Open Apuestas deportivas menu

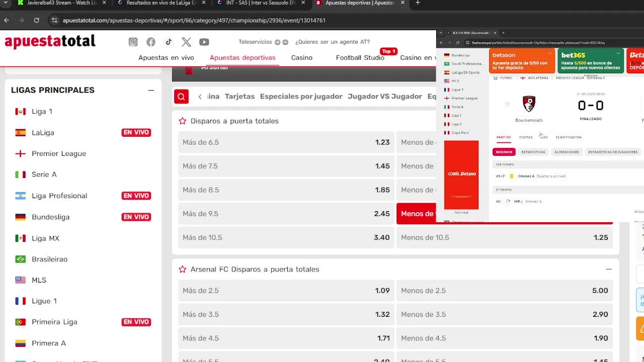tap(243, 57)
